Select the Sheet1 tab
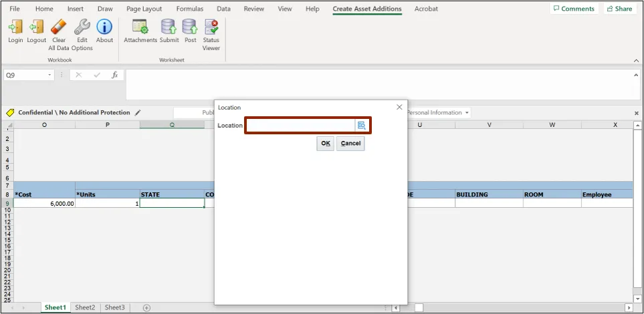 [x=55, y=307]
